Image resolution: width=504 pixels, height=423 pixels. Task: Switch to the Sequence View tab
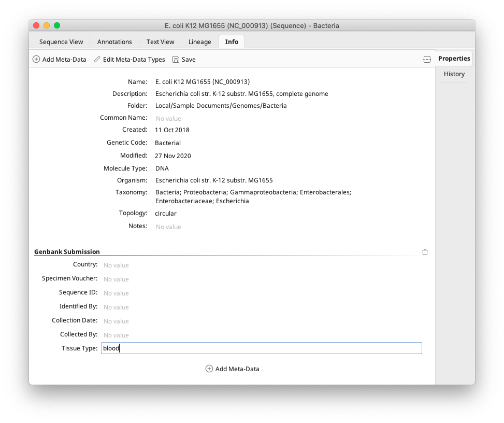[61, 42]
